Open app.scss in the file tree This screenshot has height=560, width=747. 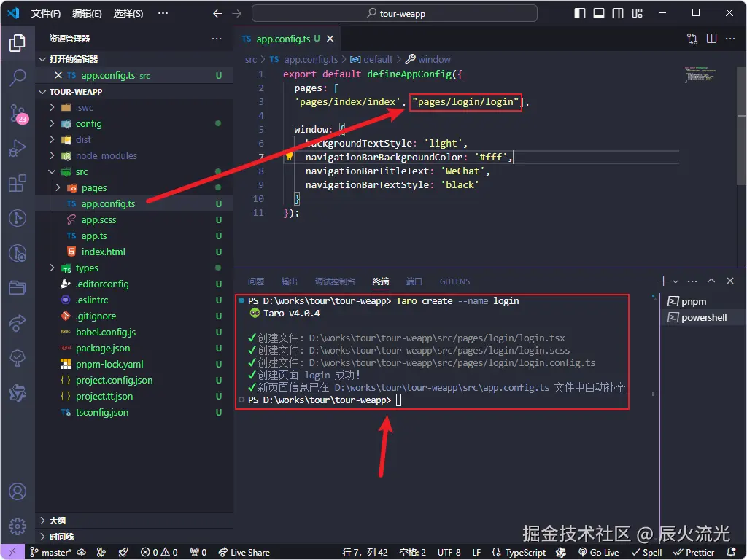[98, 220]
